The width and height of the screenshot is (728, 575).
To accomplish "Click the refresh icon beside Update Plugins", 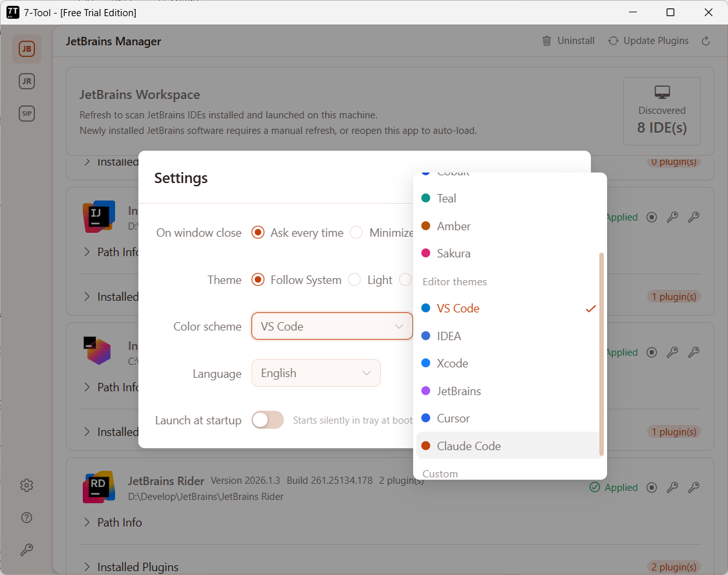I will coord(706,41).
